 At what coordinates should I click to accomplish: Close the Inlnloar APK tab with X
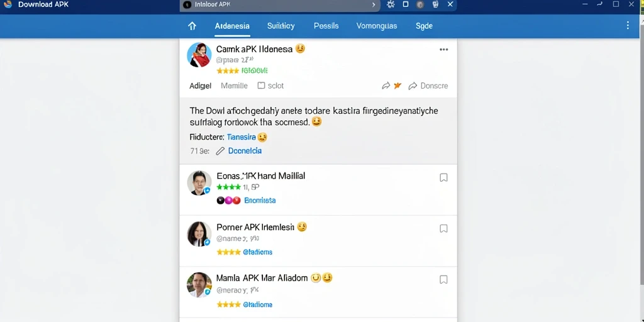[450, 4]
